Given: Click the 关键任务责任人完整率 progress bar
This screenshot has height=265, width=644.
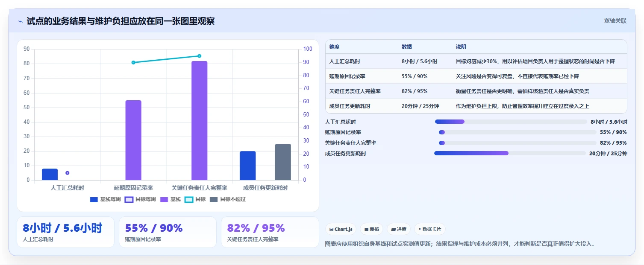Looking at the screenshot, I should [518, 143].
